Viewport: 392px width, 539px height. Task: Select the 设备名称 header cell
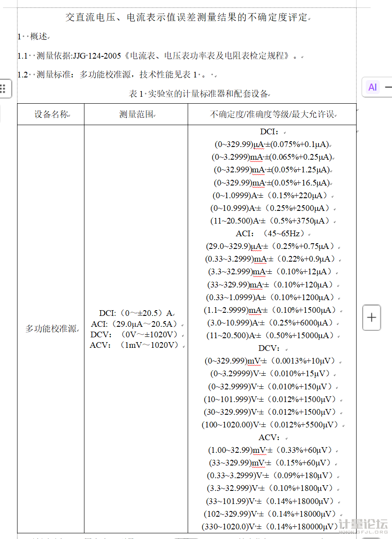pyautogui.click(x=52, y=115)
